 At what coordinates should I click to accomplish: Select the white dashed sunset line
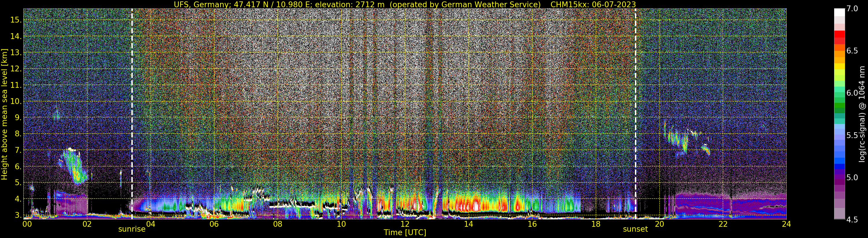pyautogui.click(x=635, y=114)
